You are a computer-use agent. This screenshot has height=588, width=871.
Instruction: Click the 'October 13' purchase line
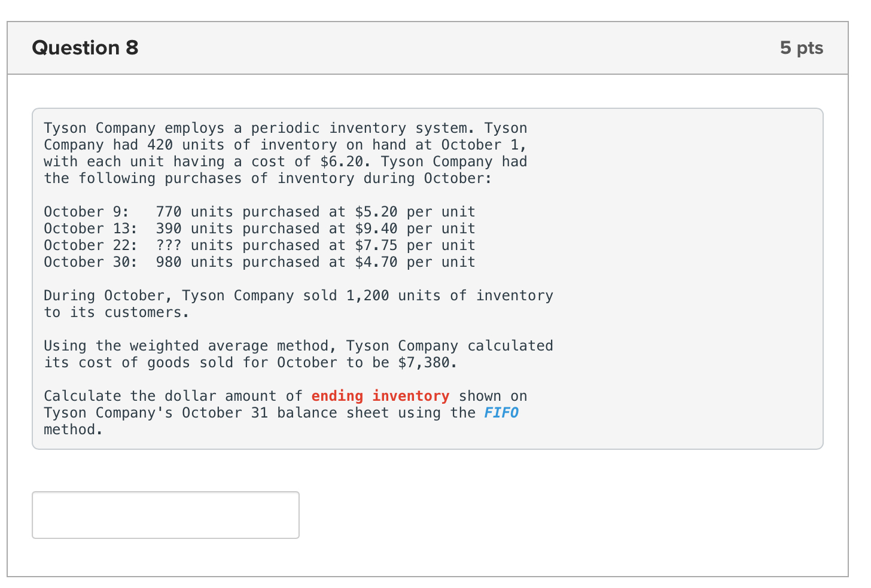(x=259, y=228)
